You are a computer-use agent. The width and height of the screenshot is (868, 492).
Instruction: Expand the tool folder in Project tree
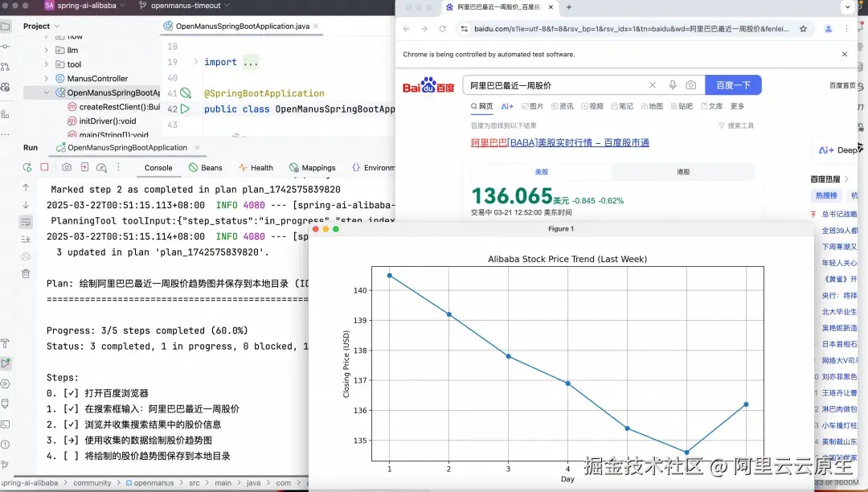(46, 64)
